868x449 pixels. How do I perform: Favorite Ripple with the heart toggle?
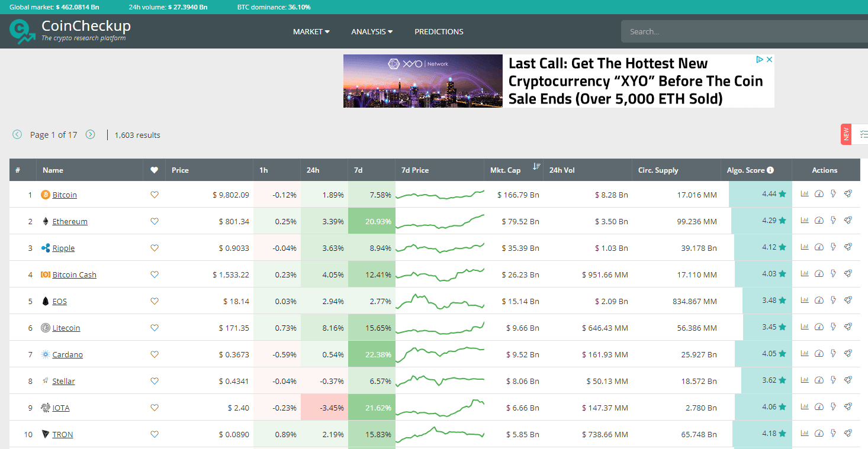pos(155,248)
